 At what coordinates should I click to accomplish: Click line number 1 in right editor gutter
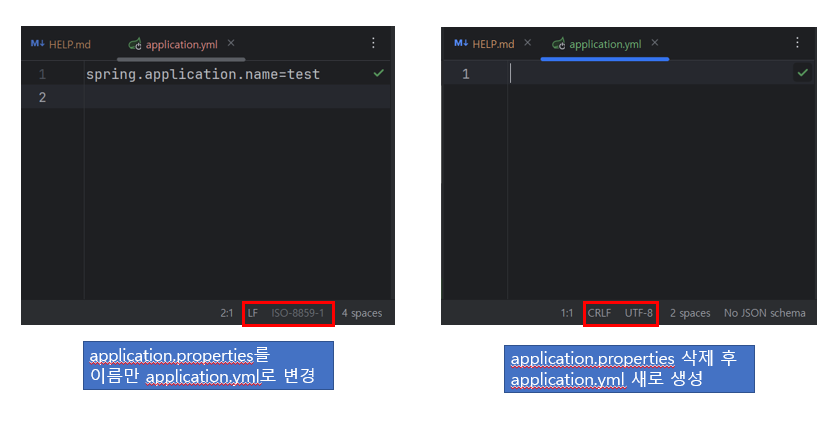(466, 74)
